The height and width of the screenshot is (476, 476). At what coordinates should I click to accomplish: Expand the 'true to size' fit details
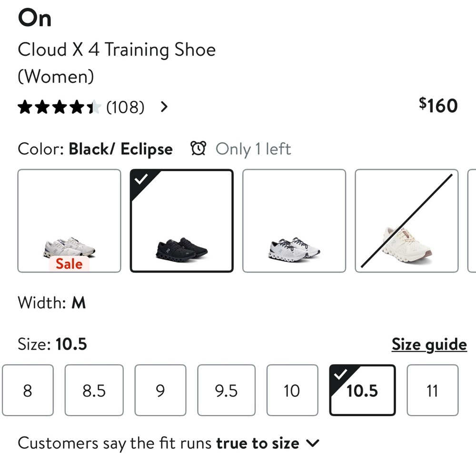[x=313, y=443]
